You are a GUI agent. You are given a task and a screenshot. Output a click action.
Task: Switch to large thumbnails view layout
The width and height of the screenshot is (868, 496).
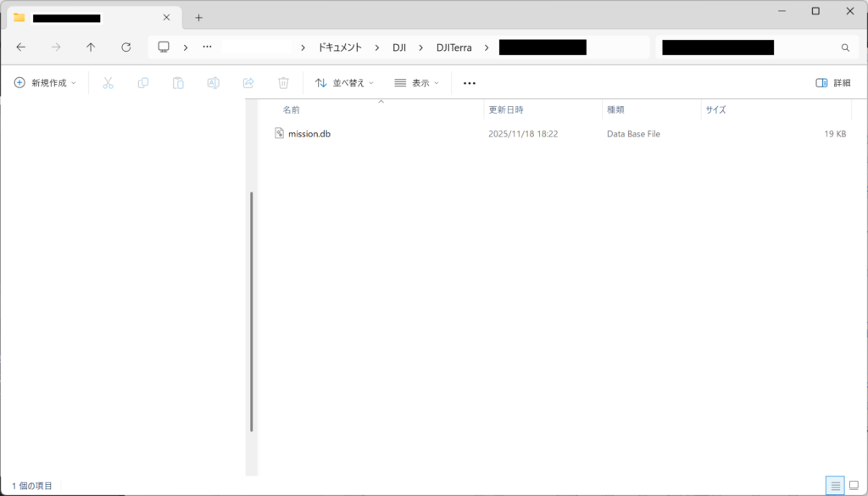[854, 486]
